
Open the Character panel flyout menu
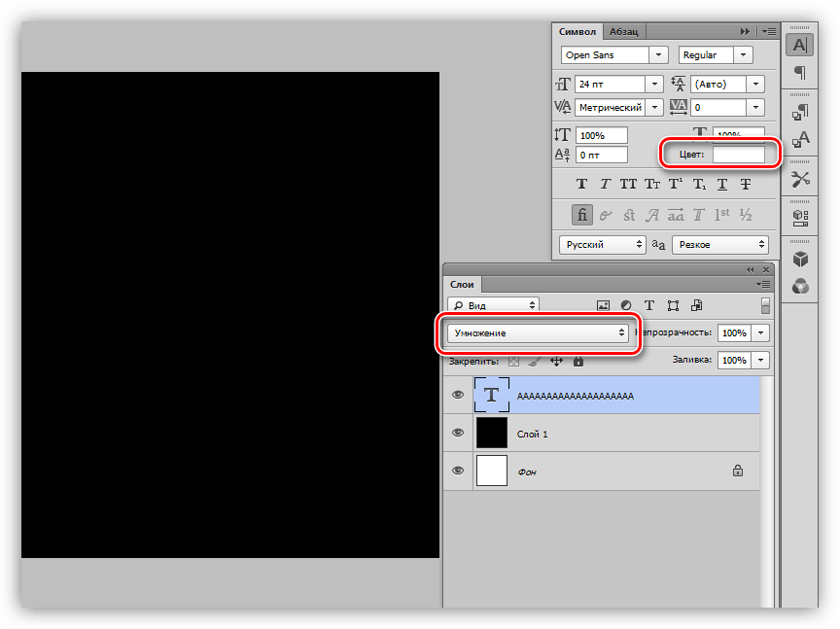coord(769,32)
